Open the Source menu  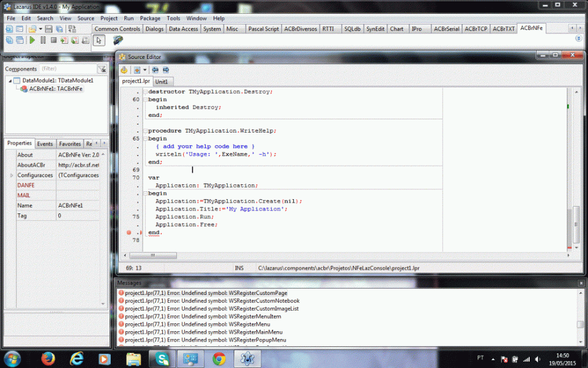[x=86, y=18]
